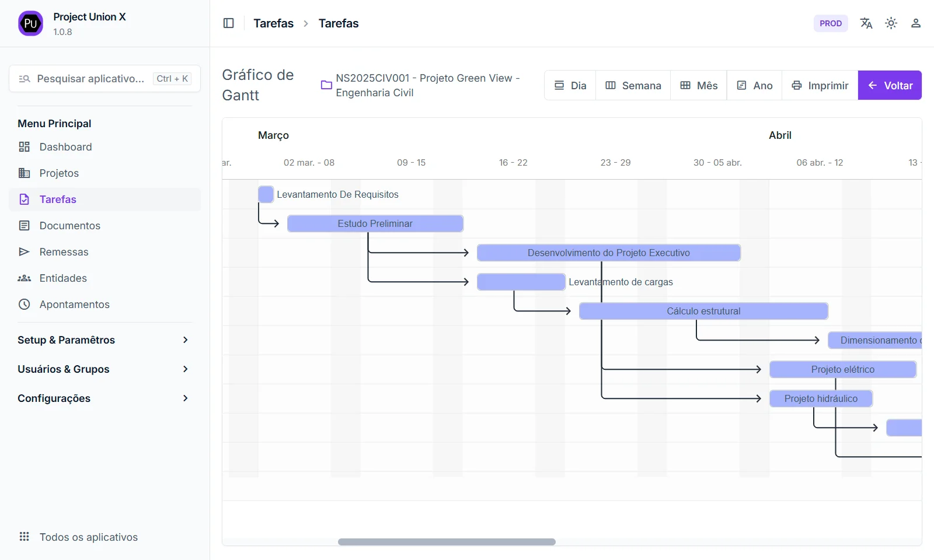The image size is (934, 560).
Task: Open Apontamentos from the sidebar
Action: tap(74, 304)
